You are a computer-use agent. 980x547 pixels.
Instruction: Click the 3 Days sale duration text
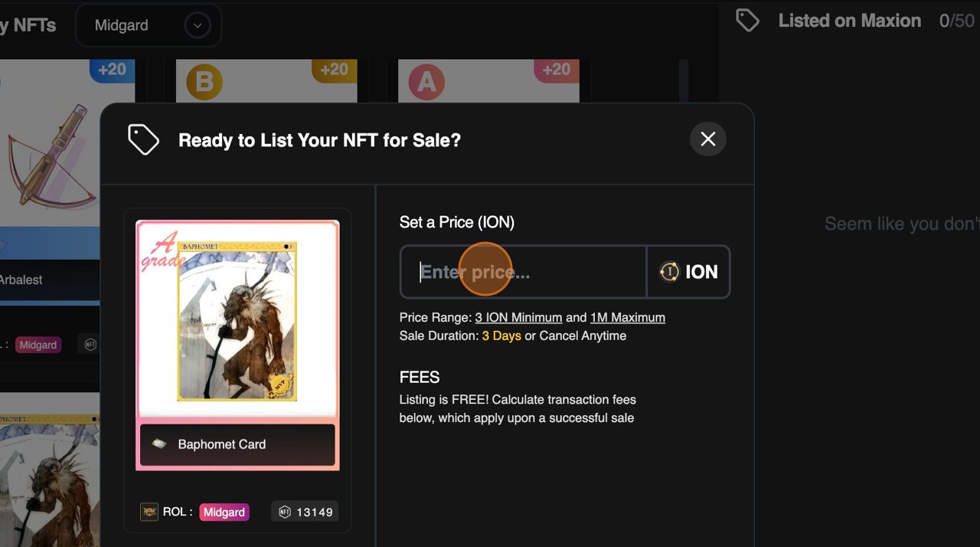[501, 336]
